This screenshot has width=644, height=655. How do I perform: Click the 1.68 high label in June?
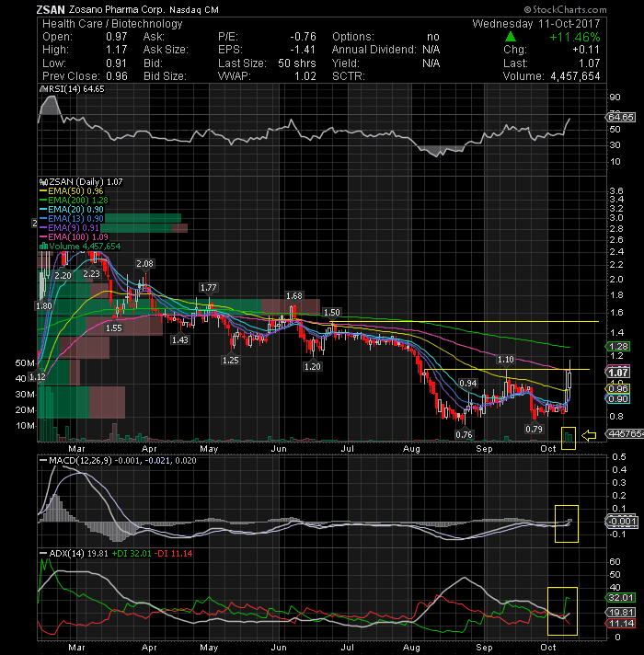[x=294, y=295]
